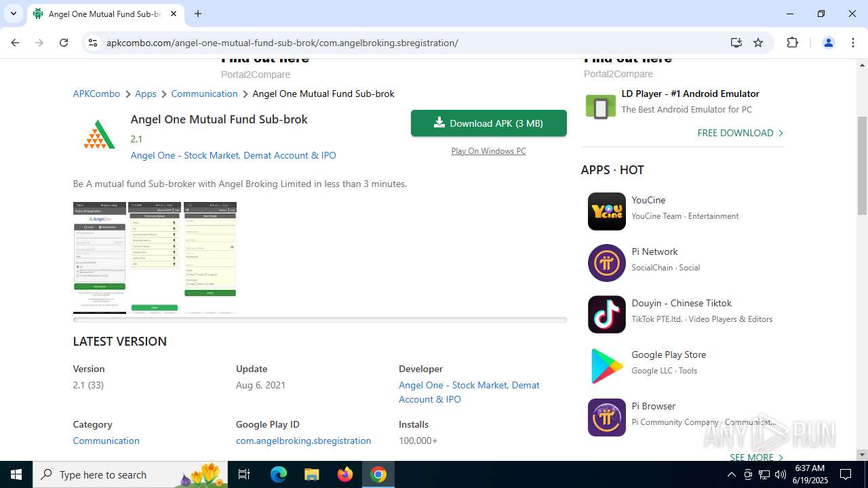The image size is (868, 488).
Task: Click the install app icon in address bar
Action: pos(736,43)
